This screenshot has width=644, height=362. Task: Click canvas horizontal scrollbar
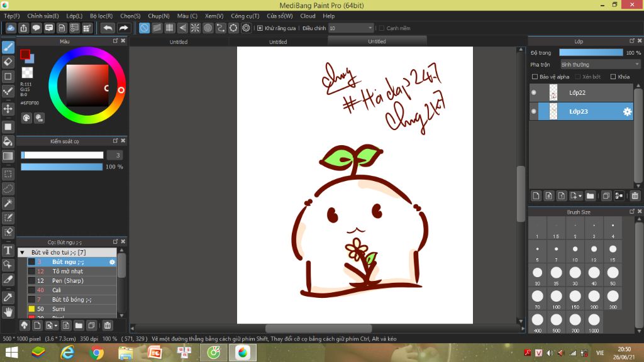[x=318, y=328]
